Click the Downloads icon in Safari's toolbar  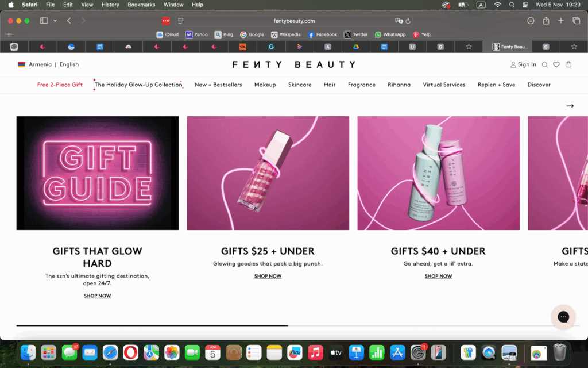530,21
